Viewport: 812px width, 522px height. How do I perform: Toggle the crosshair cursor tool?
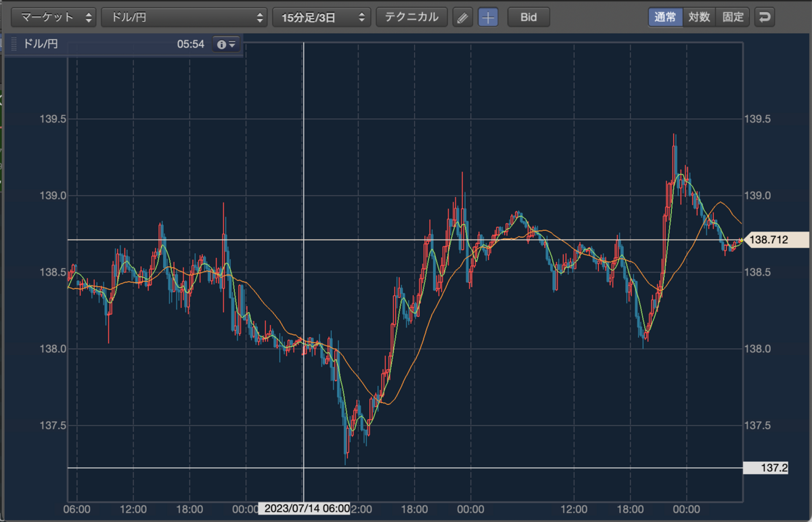[488, 18]
